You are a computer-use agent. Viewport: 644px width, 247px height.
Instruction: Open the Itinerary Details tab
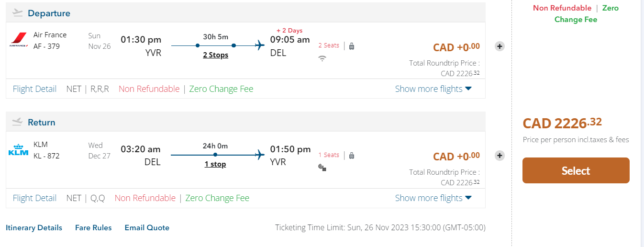(34, 228)
